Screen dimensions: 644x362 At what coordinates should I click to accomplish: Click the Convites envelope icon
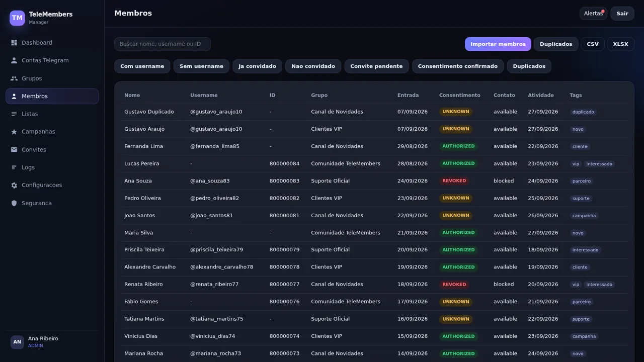click(14, 150)
